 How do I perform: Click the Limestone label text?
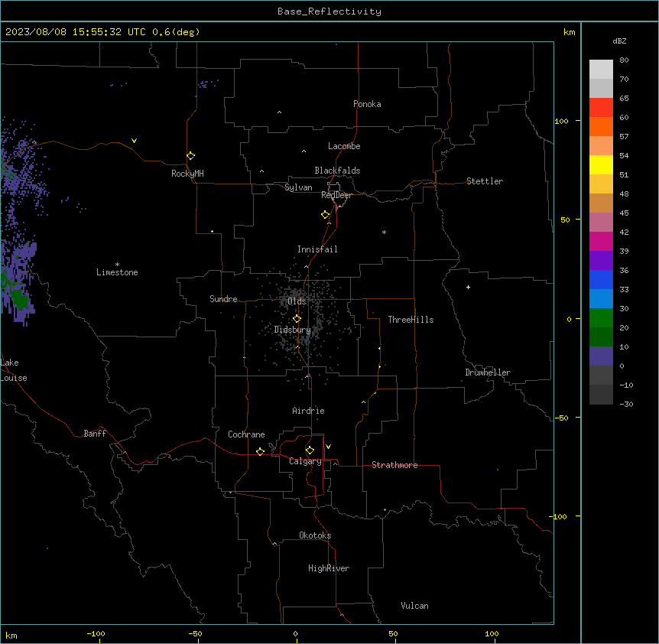point(117,272)
